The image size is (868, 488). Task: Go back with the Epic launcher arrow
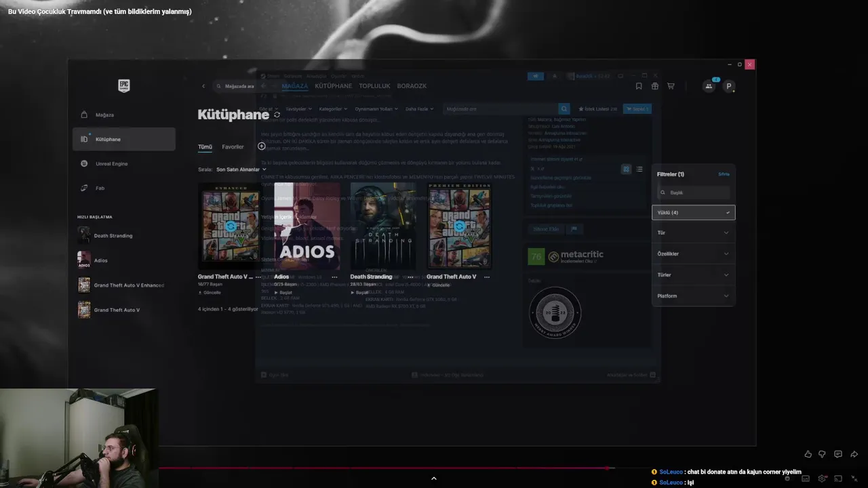[x=203, y=86]
